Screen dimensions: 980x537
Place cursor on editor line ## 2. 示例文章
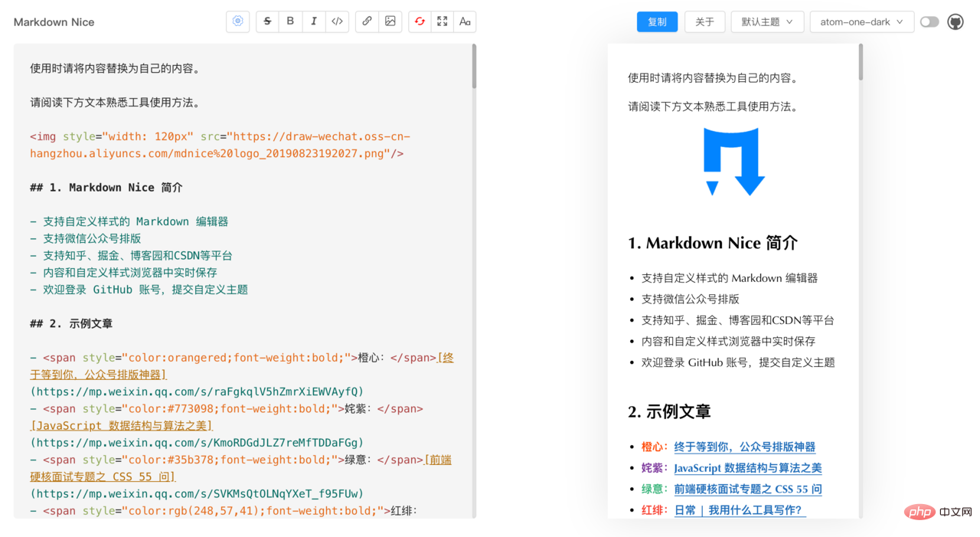(71, 324)
